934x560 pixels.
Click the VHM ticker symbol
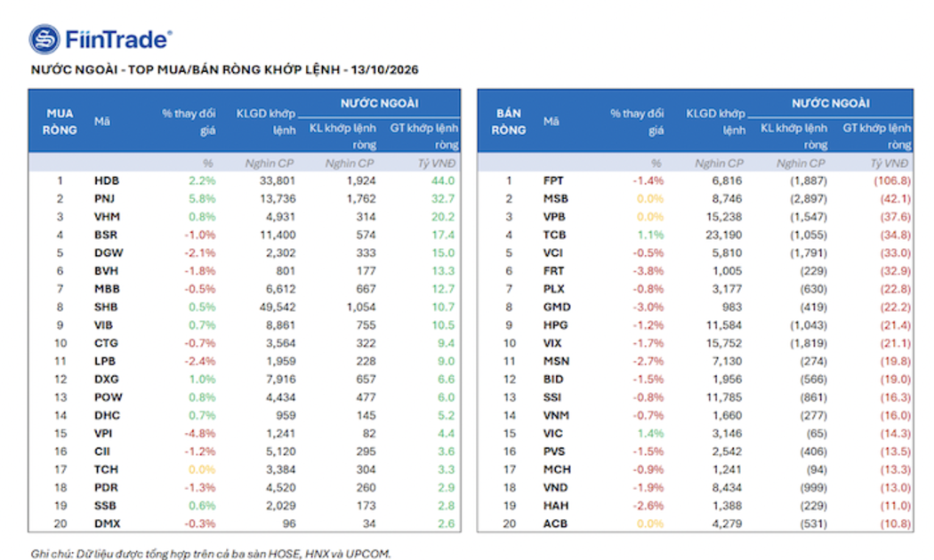point(107,217)
